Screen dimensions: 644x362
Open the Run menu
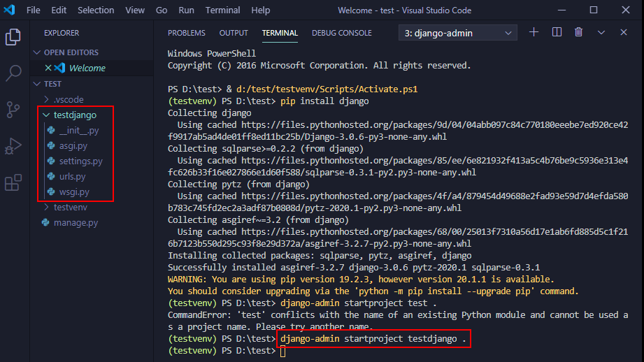tap(186, 10)
